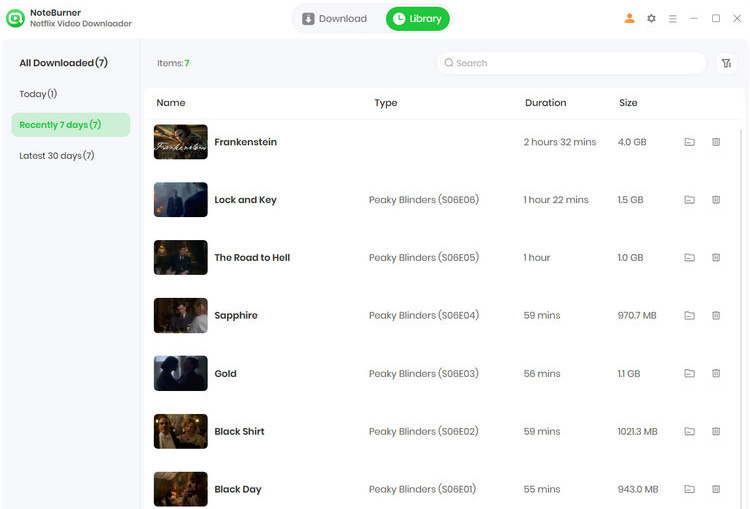Select Recently 7 days (7) filter
Screen dimensions: 750x509
71,125
